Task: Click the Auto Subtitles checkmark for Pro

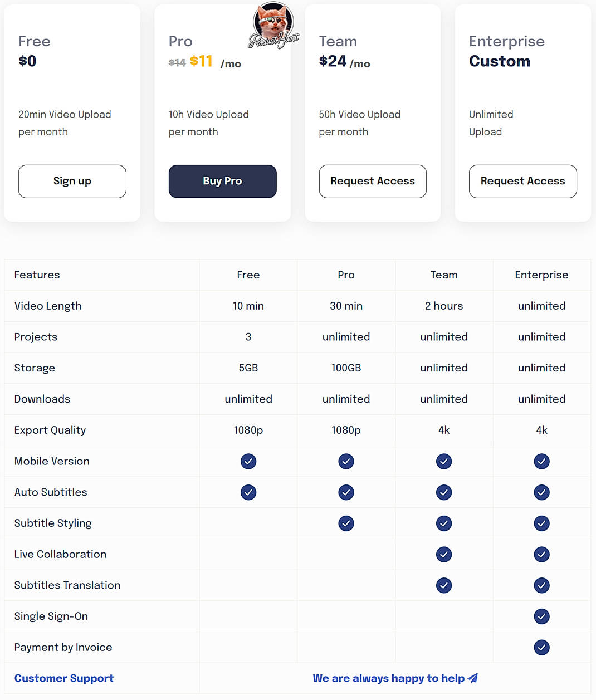Action: [x=346, y=492]
